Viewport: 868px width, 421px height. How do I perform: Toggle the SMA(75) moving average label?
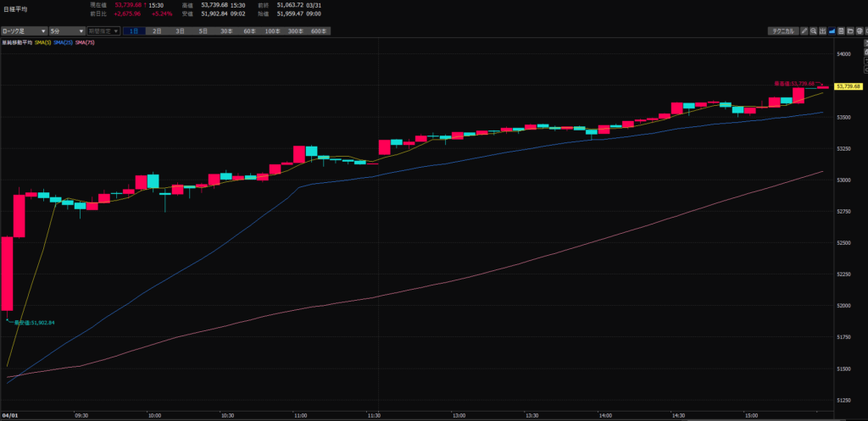pyautogui.click(x=85, y=42)
